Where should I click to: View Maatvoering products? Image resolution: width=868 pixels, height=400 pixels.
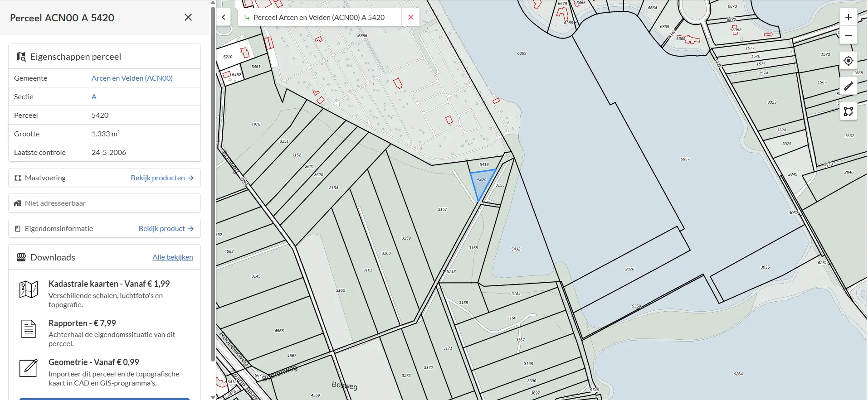pos(162,178)
